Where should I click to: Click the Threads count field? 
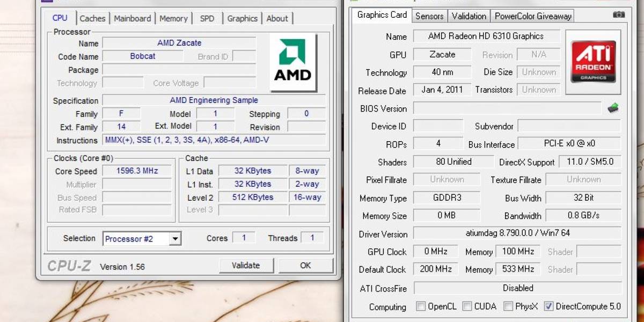pyautogui.click(x=312, y=238)
